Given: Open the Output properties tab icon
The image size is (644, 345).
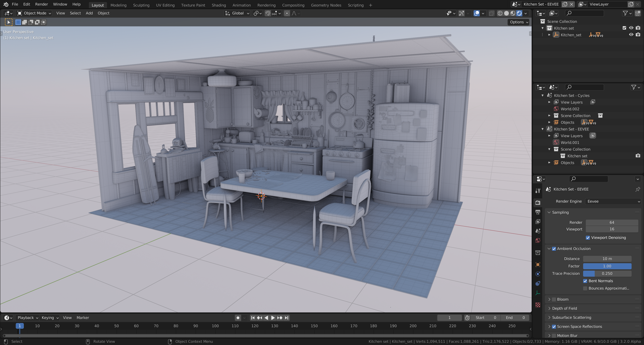Looking at the screenshot, I should pyautogui.click(x=538, y=212).
